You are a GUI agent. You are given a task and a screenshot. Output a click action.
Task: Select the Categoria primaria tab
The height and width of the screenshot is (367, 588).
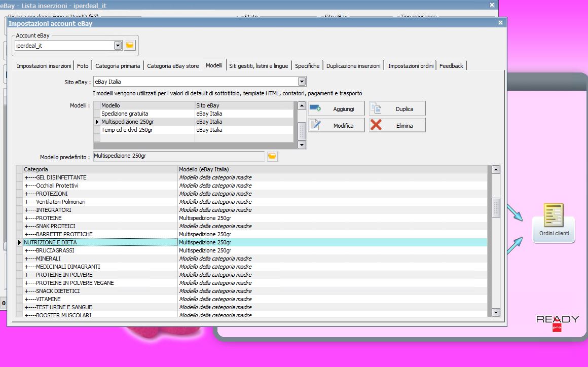click(118, 65)
